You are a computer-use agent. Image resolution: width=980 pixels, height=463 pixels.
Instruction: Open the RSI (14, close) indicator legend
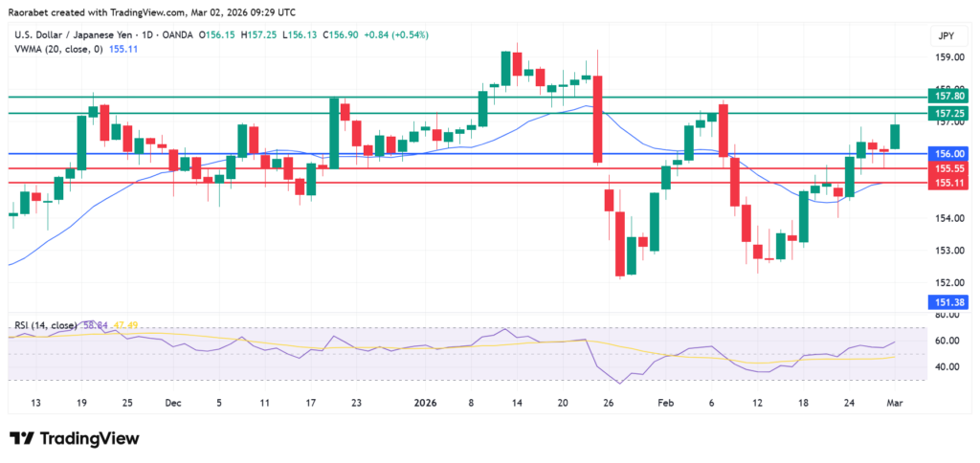pyautogui.click(x=47, y=326)
